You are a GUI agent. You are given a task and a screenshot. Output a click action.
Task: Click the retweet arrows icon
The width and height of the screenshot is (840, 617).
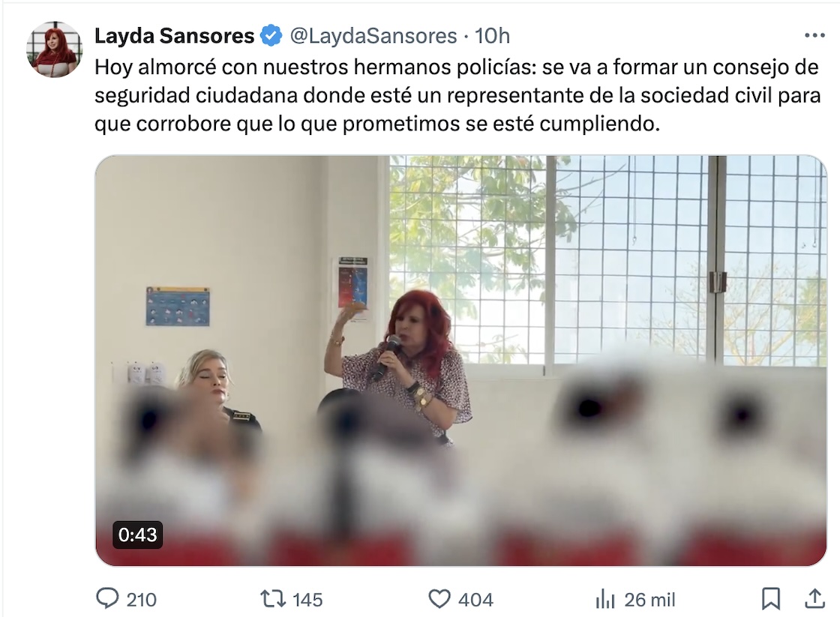click(273, 599)
